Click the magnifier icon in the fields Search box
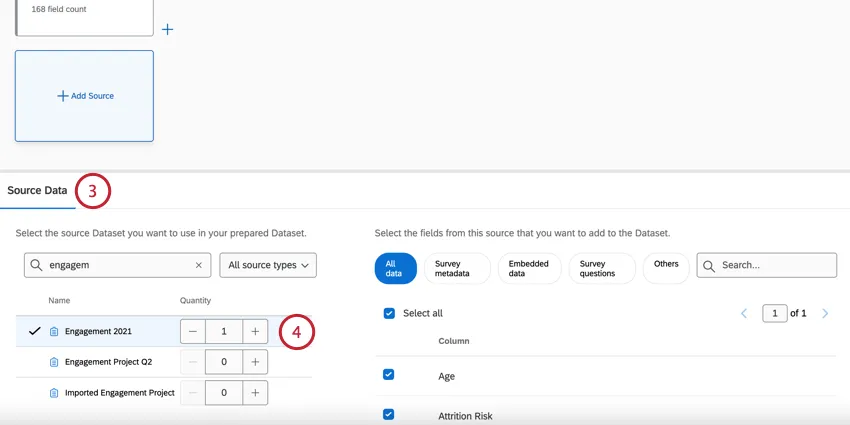 pos(709,265)
